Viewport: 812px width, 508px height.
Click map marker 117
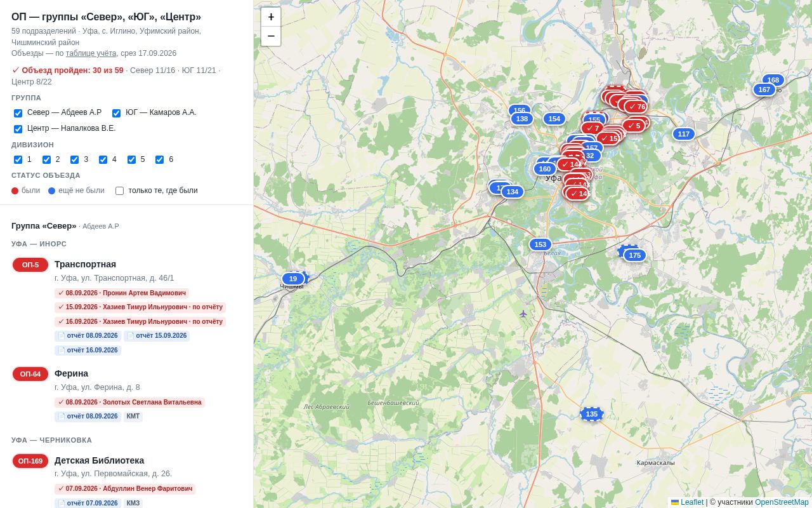pyautogui.click(x=684, y=134)
